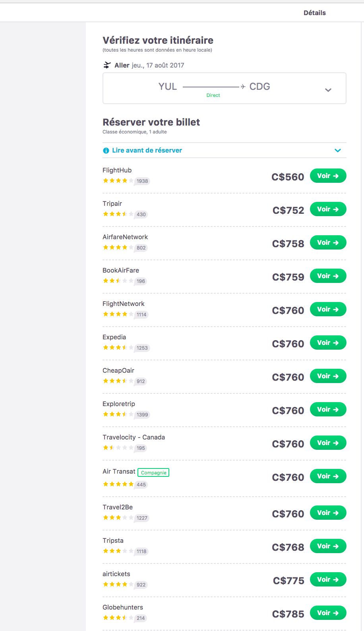The width and height of the screenshot is (364, 631).
Task: Expand the YUL to CDG itinerary details
Action: 328,90
